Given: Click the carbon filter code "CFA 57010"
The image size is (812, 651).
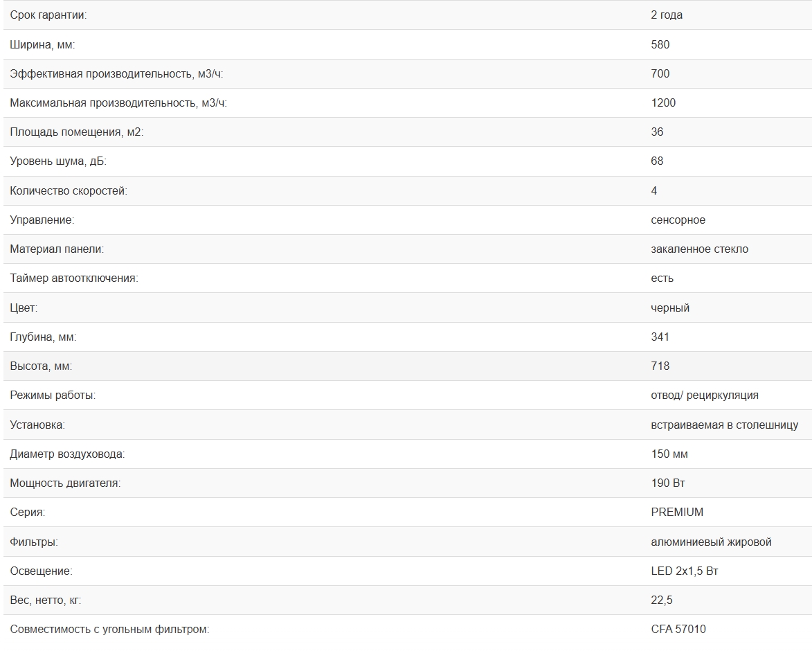Looking at the screenshot, I should coord(678,630).
